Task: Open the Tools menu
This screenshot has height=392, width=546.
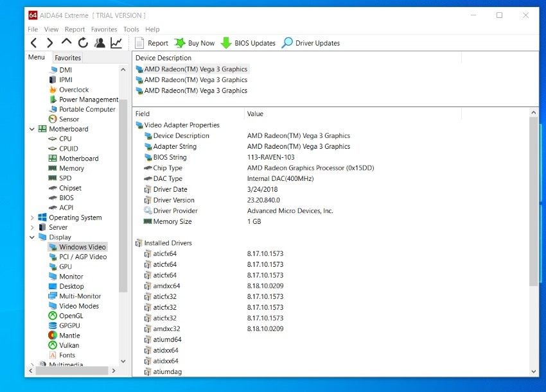Action: (x=131, y=30)
